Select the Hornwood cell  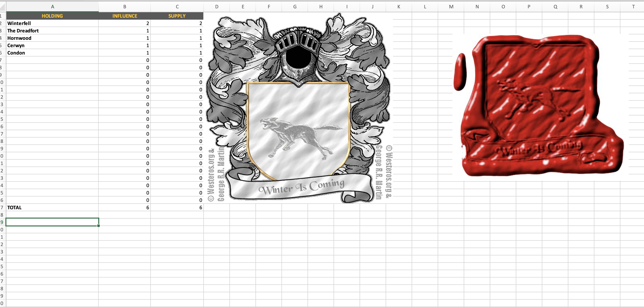coord(52,38)
